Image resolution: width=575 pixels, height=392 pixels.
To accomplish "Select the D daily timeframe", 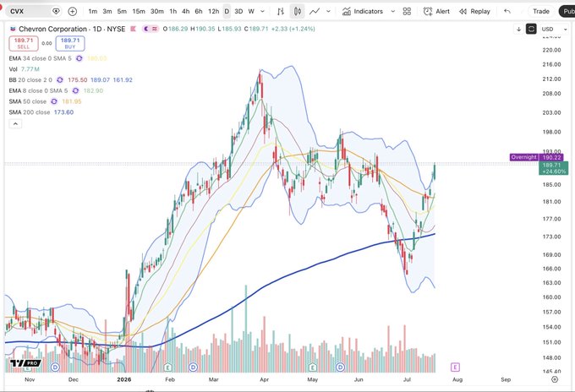I will [x=227, y=11].
